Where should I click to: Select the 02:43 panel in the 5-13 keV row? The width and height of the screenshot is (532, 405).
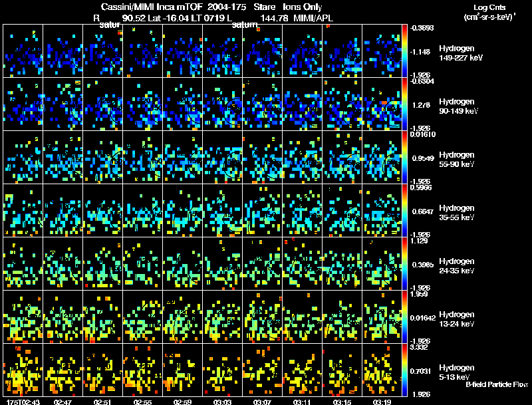coord(23,370)
